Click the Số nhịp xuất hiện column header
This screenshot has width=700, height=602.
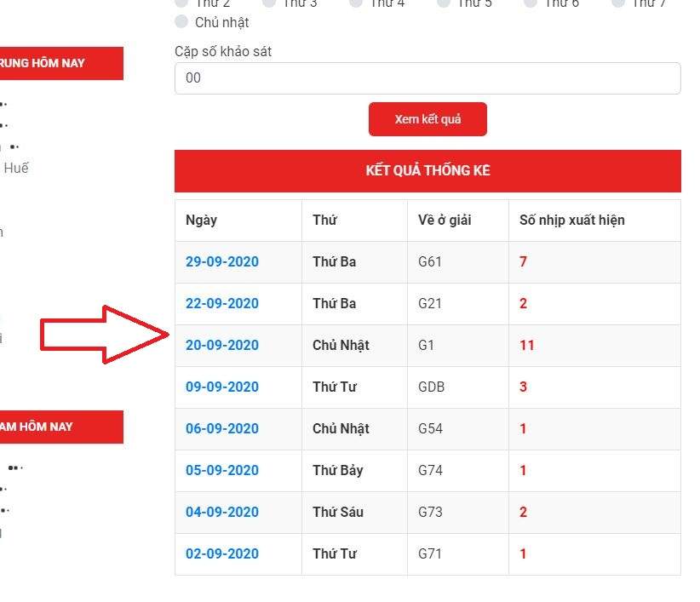click(571, 221)
